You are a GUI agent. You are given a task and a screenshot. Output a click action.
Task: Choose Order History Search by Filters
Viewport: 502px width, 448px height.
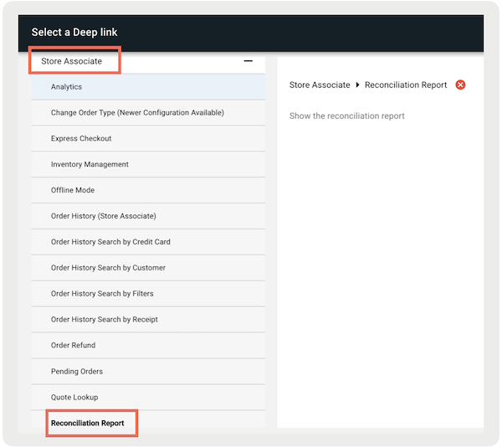click(x=148, y=294)
